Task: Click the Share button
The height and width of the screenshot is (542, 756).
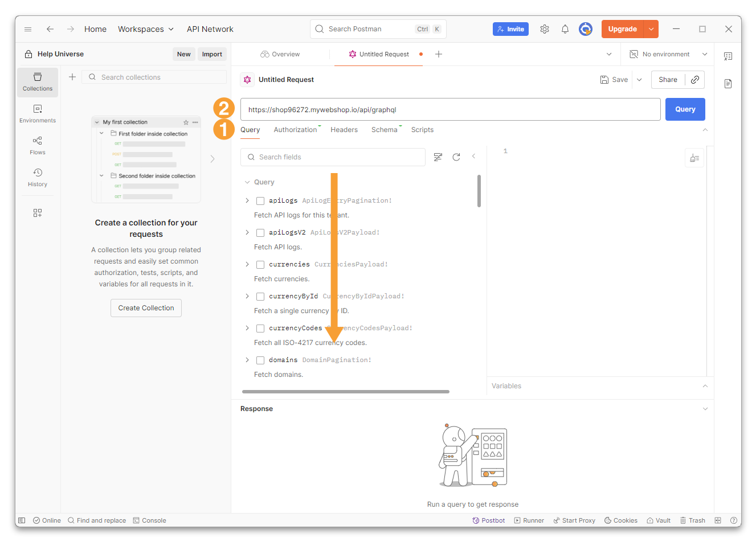Action: [668, 80]
